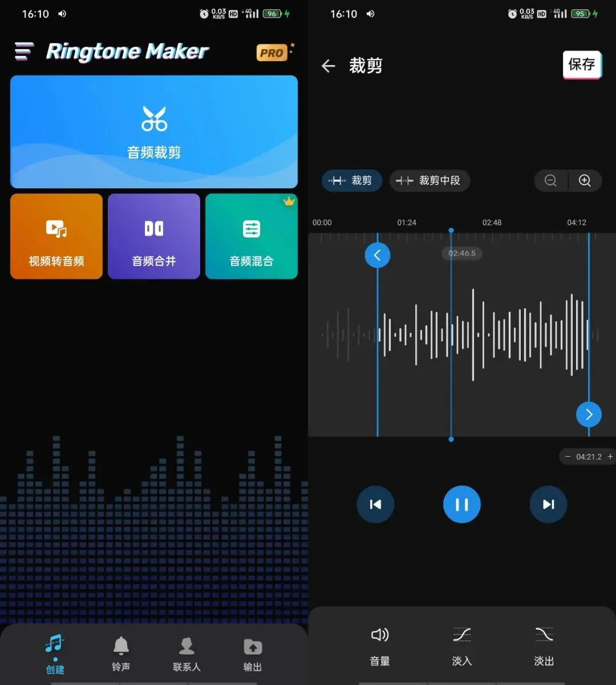Tap the scissors icon on audio cutter card

click(x=154, y=119)
